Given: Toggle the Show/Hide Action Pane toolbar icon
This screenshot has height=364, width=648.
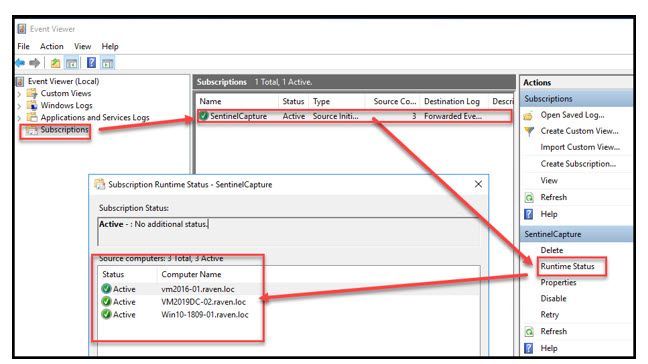Looking at the screenshot, I should pos(107,63).
